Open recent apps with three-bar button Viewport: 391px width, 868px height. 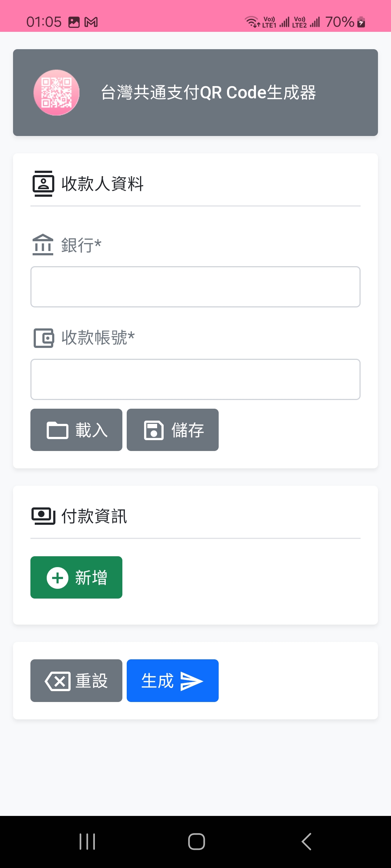coord(87,842)
